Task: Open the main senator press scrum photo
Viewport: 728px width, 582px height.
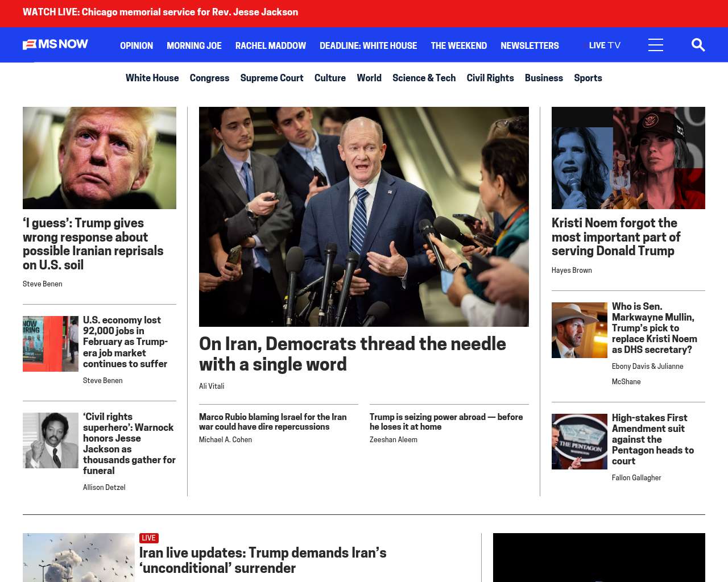Action: pyautogui.click(x=364, y=217)
